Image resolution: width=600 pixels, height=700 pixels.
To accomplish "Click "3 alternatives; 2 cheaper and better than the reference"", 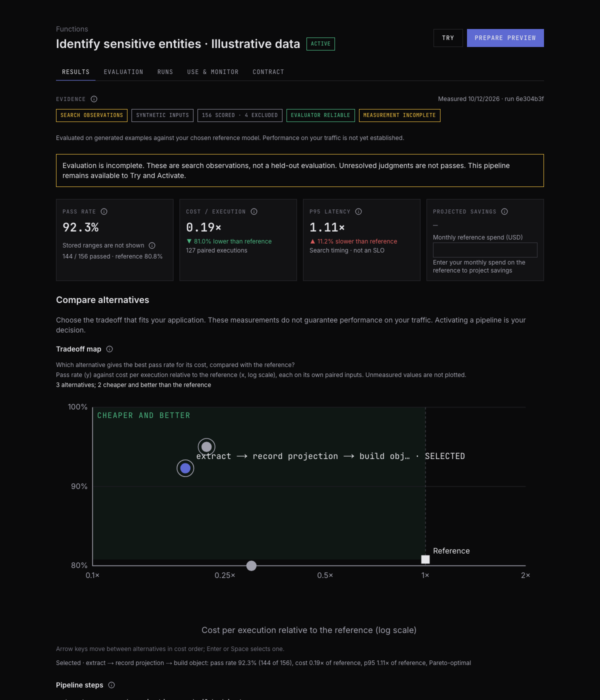I will [x=133, y=385].
